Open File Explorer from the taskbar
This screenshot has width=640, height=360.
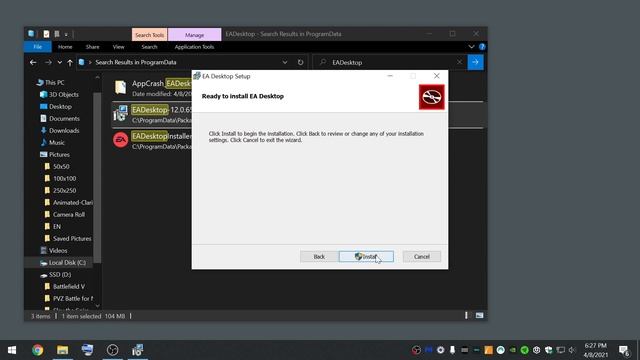(62, 350)
